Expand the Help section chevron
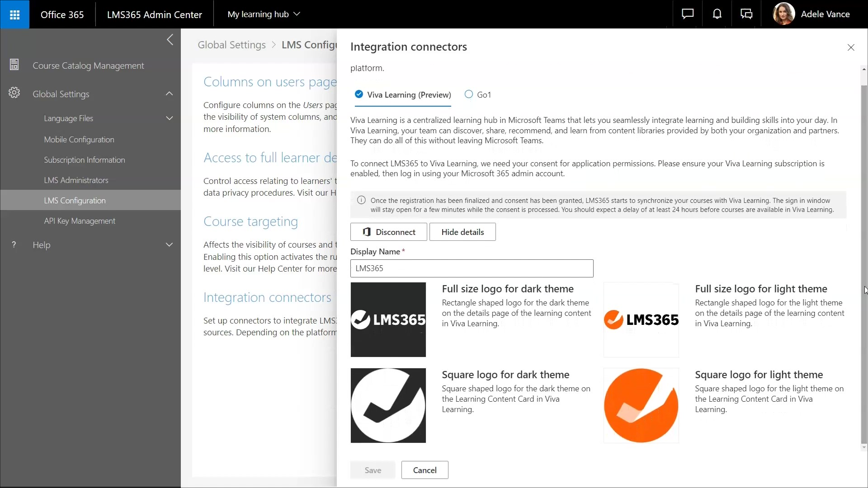Viewport: 868px width, 488px height. 170,245
